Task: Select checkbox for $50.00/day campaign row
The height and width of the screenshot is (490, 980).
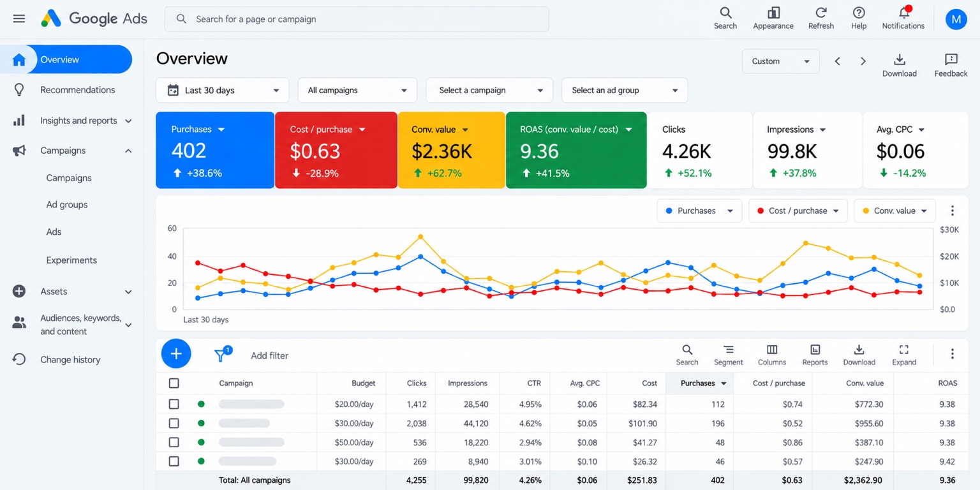Action: (174, 442)
